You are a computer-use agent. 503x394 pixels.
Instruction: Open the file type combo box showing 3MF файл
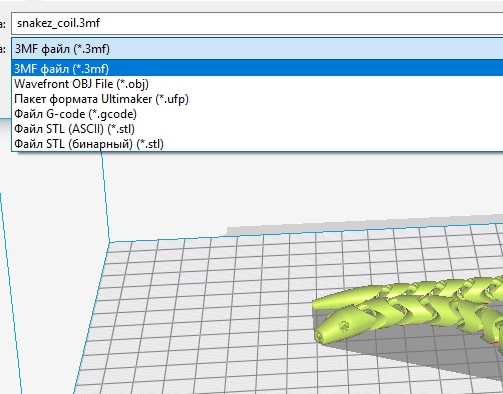[x=257, y=49]
